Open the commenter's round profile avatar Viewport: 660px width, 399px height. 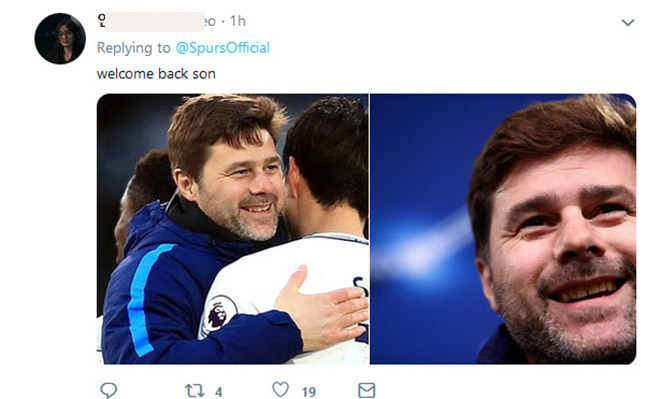click(x=60, y=38)
